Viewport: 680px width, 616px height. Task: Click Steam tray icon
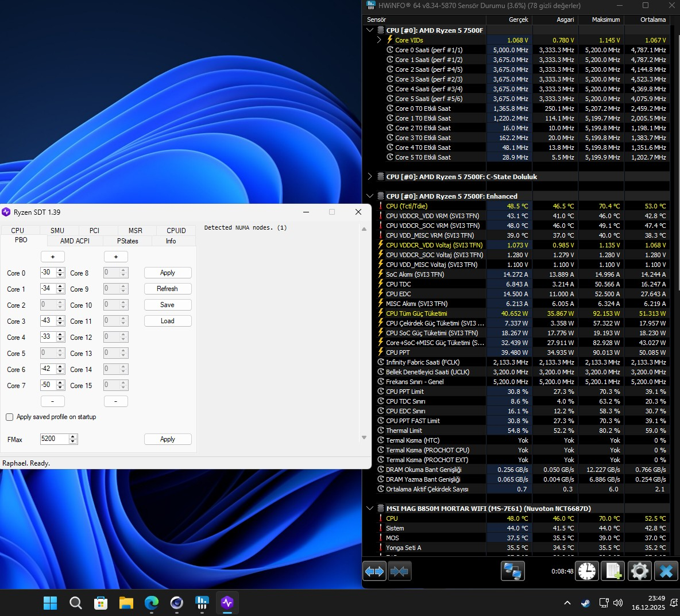point(585,603)
